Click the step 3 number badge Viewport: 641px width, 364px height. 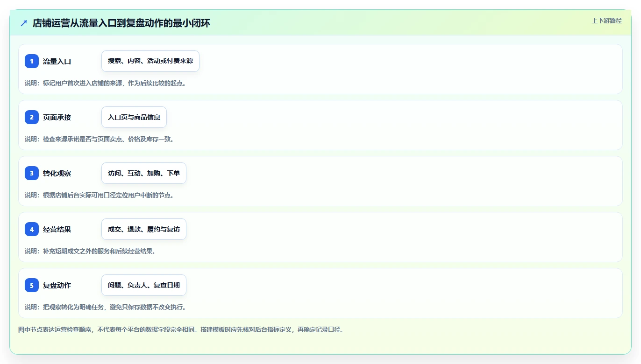pos(32,173)
